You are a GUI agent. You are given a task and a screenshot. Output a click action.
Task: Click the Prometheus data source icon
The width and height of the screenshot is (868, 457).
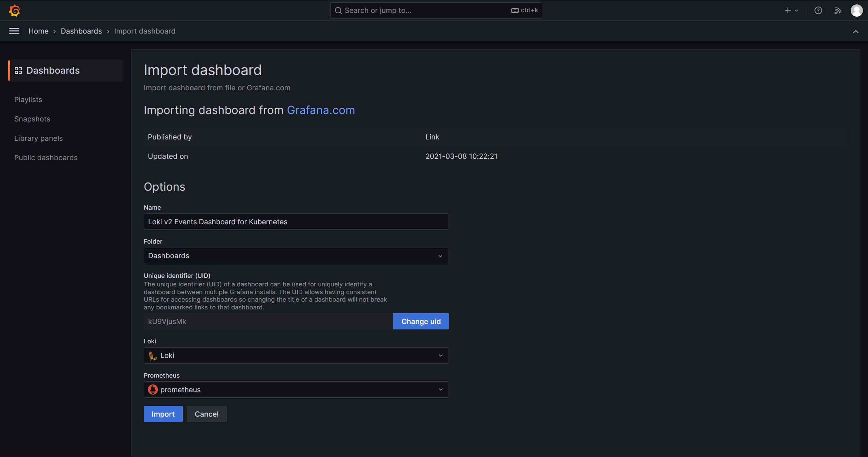153,389
